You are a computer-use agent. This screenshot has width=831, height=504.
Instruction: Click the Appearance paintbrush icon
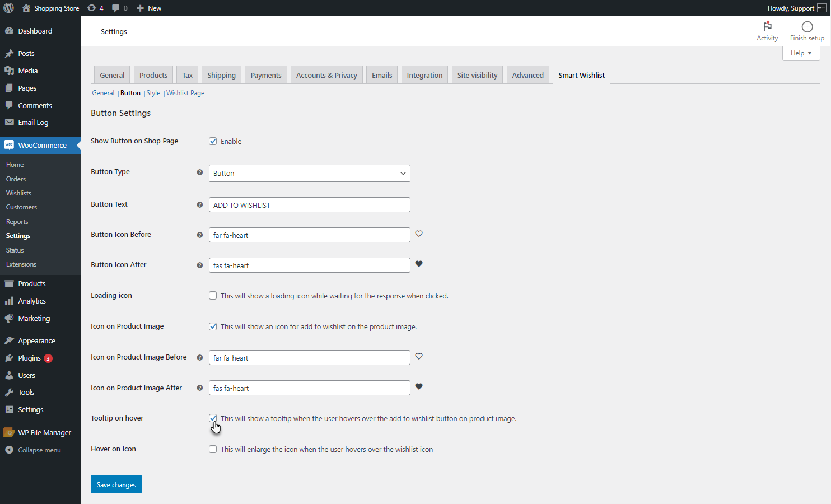coord(9,340)
